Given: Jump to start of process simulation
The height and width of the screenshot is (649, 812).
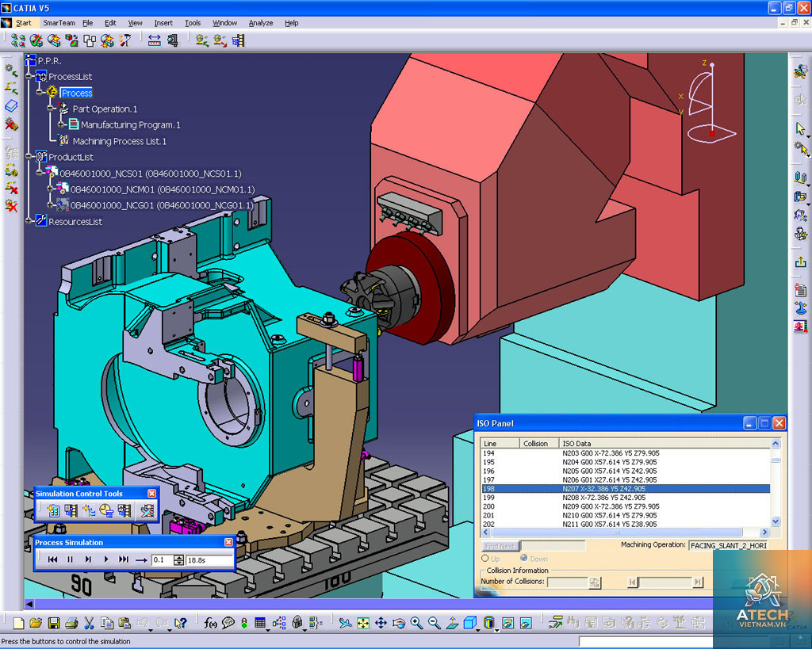Looking at the screenshot, I should [52, 559].
